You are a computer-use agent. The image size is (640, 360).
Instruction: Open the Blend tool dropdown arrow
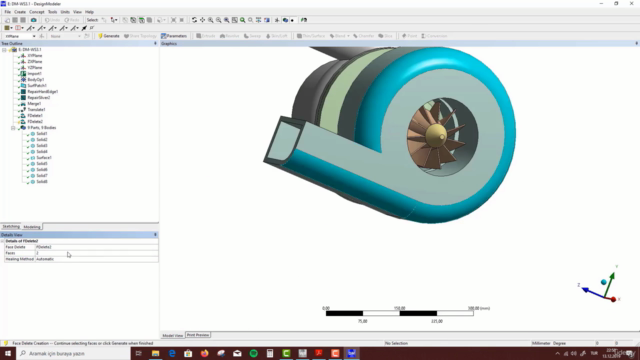point(348,36)
